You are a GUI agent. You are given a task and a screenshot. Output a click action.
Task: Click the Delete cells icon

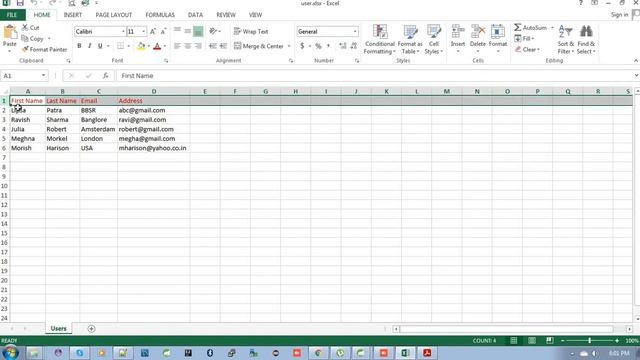pyautogui.click(x=478, y=32)
